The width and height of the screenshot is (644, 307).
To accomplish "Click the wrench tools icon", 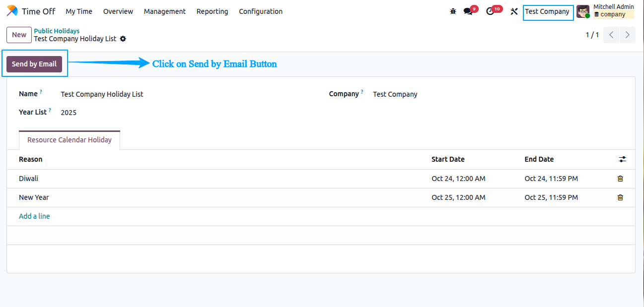I will coord(514,11).
